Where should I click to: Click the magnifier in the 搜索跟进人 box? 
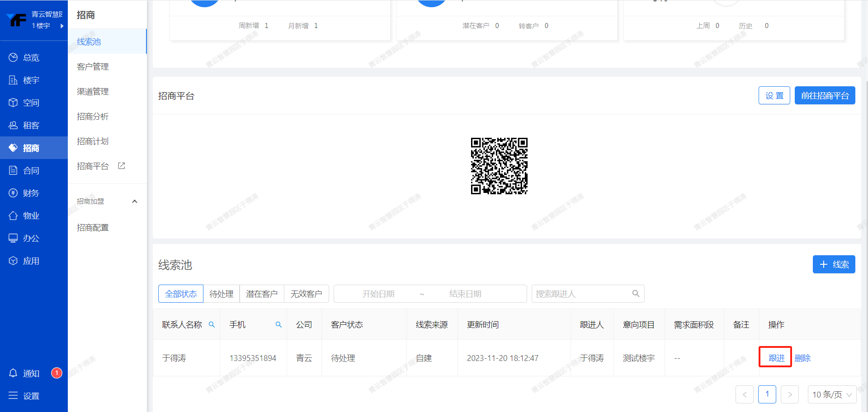636,294
